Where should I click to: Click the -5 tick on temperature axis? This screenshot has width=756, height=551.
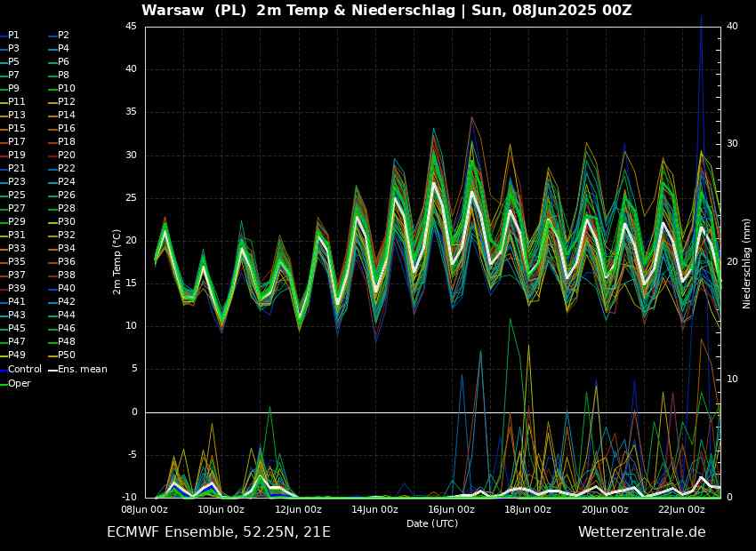tap(132, 455)
